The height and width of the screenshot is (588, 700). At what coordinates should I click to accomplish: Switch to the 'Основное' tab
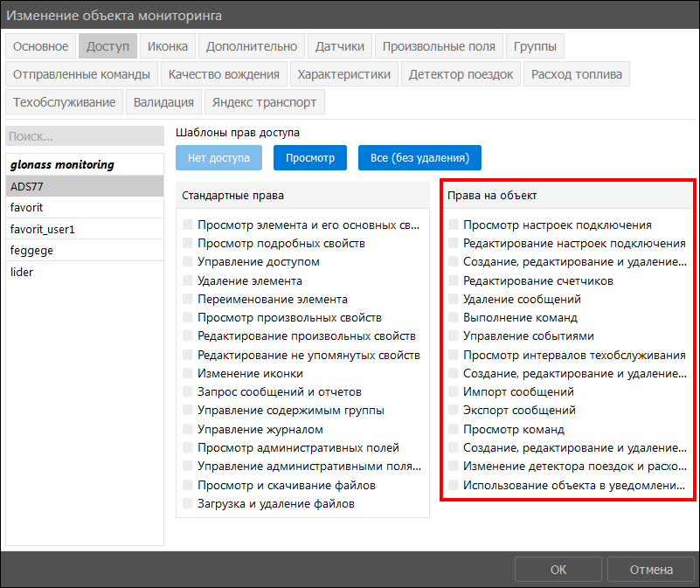coord(40,46)
